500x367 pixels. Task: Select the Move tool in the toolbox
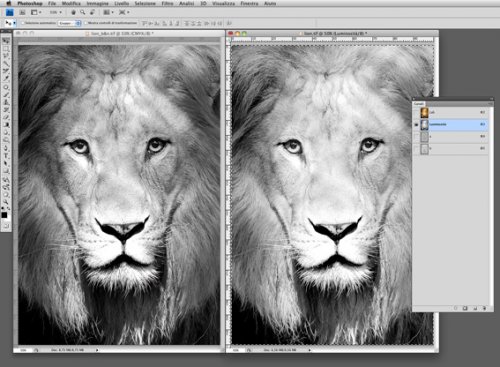pos(6,41)
